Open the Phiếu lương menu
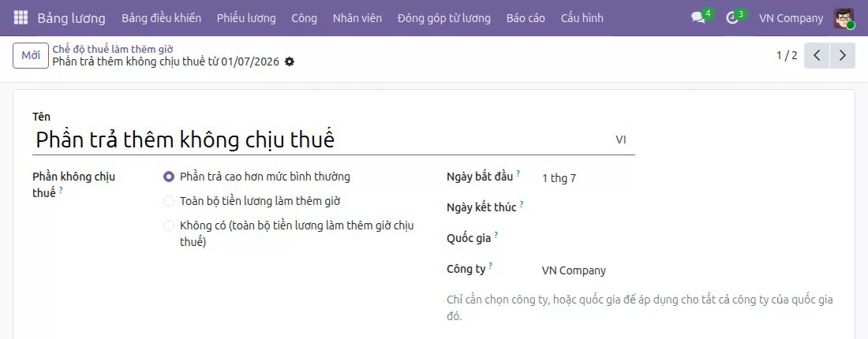 click(x=246, y=18)
